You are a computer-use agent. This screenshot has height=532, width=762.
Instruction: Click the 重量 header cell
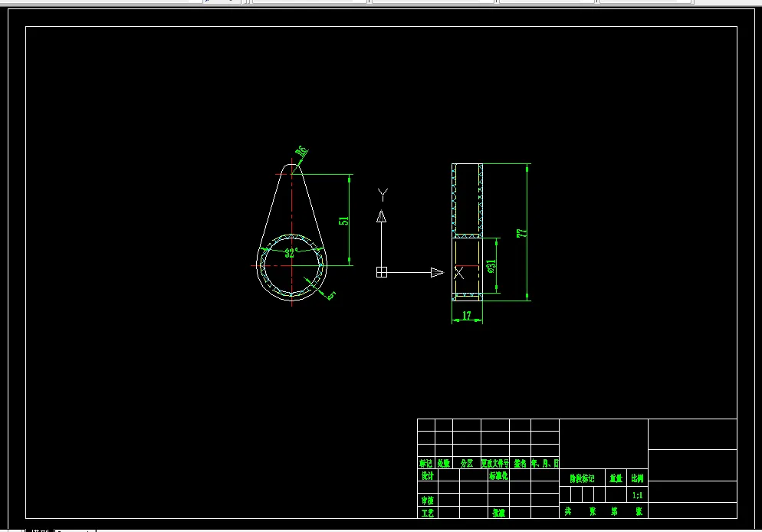click(616, 478)
